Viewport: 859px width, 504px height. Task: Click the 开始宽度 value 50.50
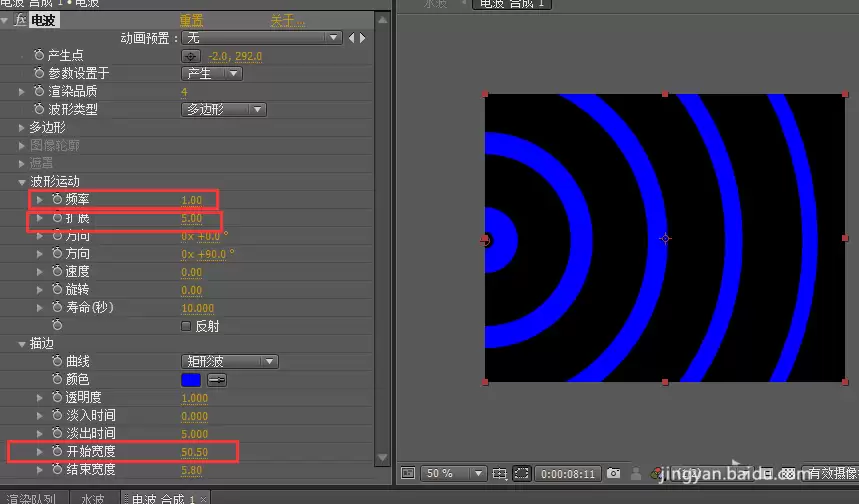[x=194, y=452]
